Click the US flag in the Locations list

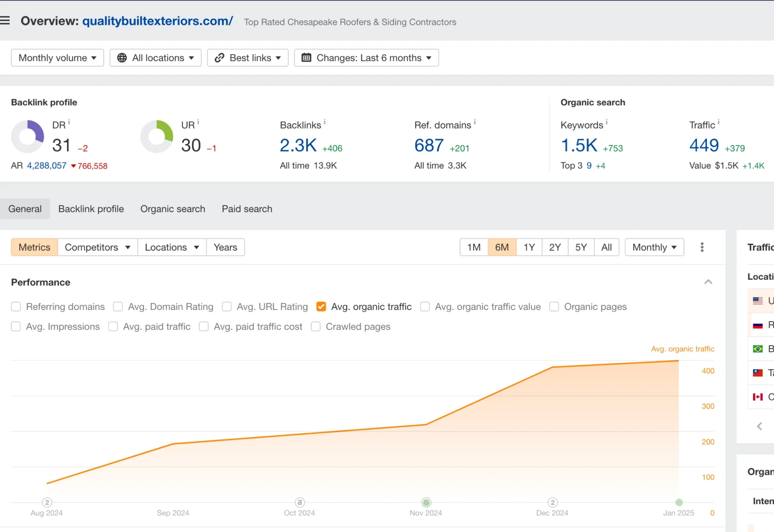[758, 301]
